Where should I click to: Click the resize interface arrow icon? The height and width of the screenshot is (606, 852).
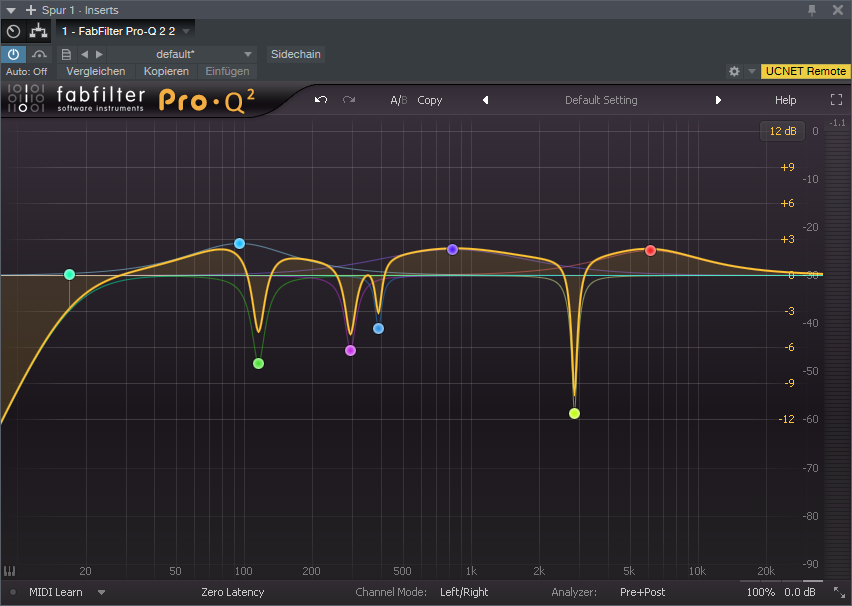[x=840, y=592]
